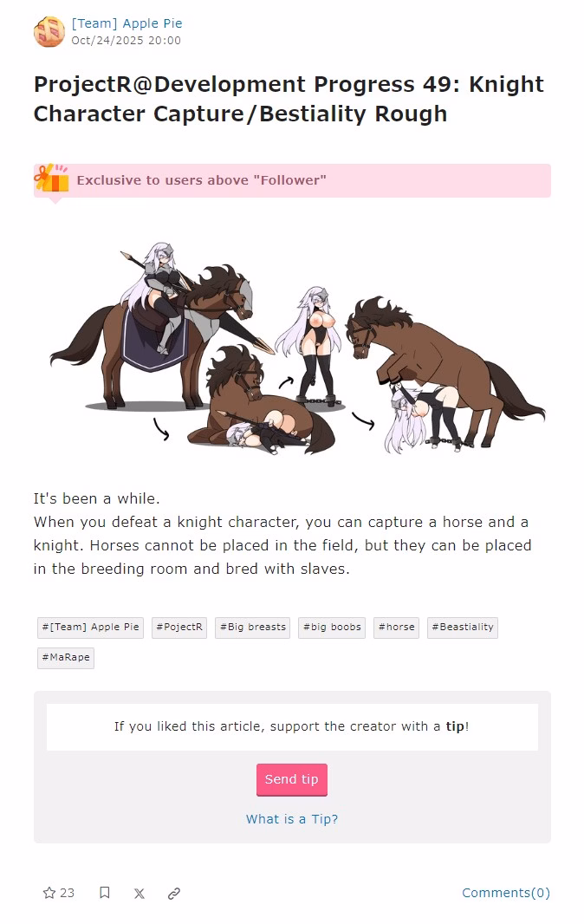Click the Exclusive to users above "Follower" banner

click(292, 180)
